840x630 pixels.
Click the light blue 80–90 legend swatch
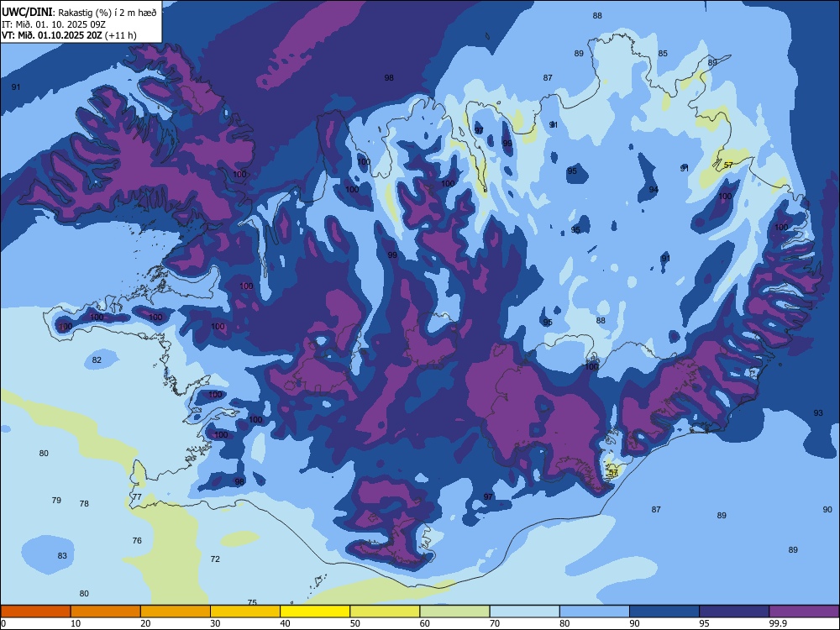595,612
